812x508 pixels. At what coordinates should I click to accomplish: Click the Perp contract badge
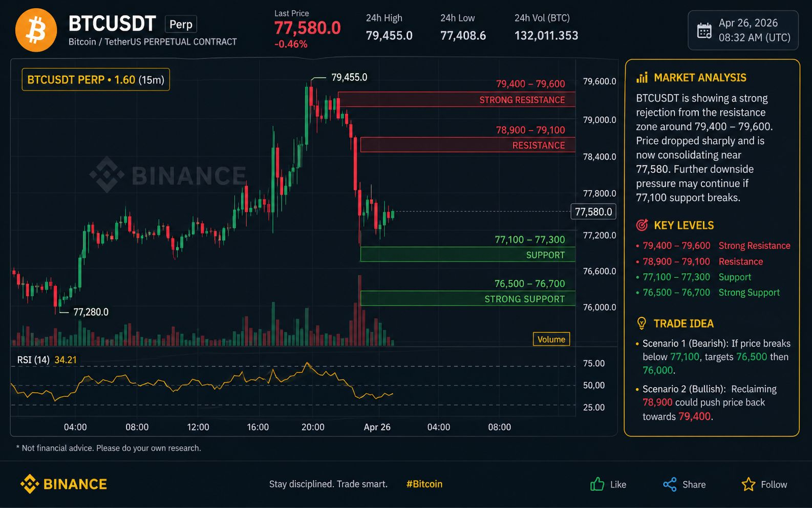point(181,25)
